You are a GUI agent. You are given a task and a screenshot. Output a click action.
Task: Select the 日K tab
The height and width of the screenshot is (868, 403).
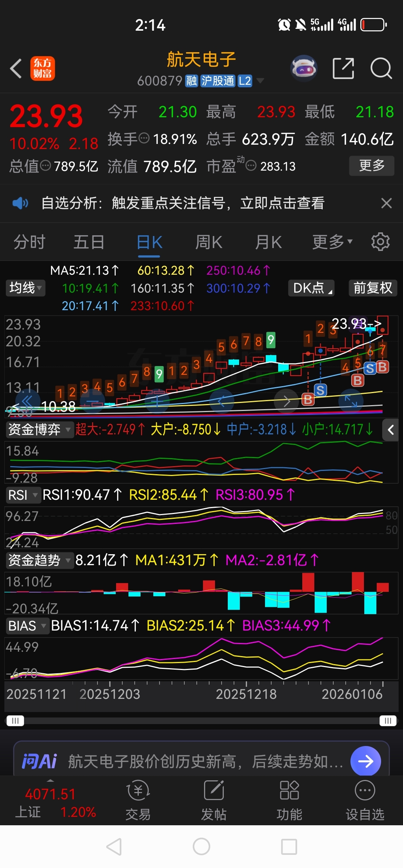[x=149, y=243]
